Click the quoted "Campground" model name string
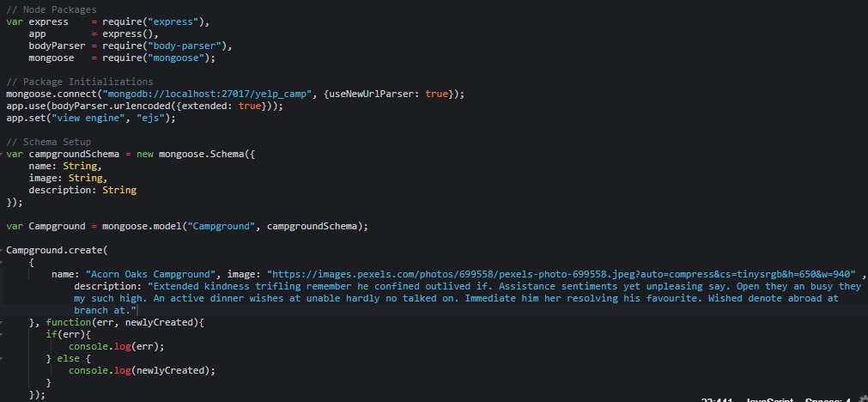Screen dimensions: 868x402 click(222, 227)
